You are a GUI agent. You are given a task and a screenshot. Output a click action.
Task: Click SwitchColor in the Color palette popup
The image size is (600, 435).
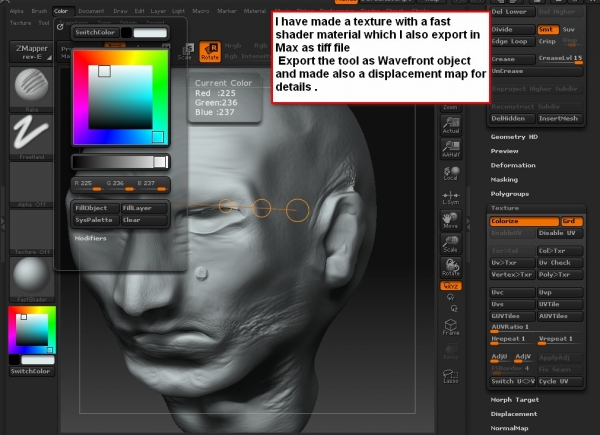(95, 33)
